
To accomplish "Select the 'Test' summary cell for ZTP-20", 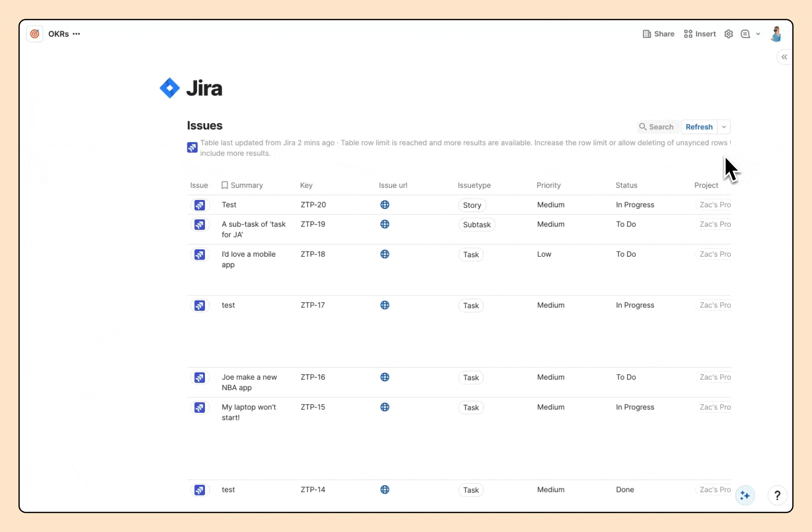I will tap(229, 204).
